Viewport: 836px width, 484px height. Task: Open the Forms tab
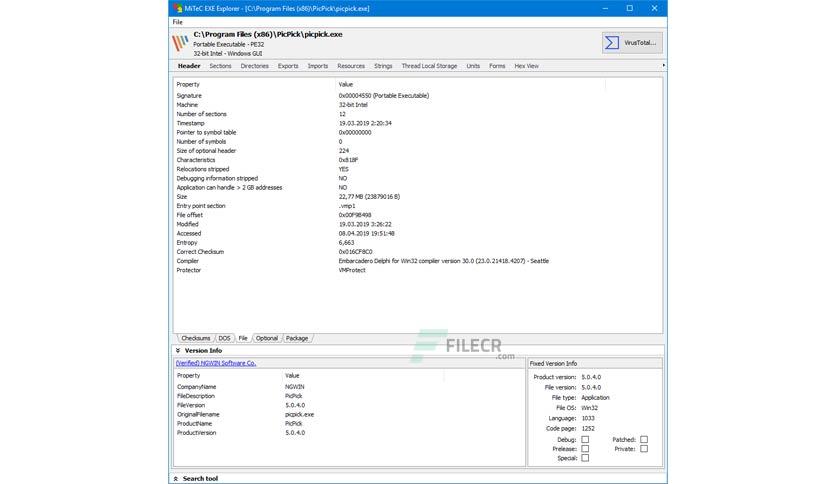click(x=497, y=66)
